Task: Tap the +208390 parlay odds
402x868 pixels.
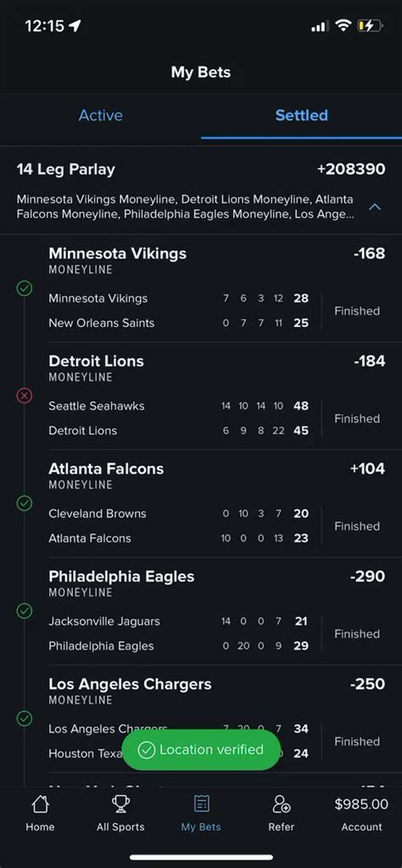Action: pyautogui.click(x=351, y=170)
